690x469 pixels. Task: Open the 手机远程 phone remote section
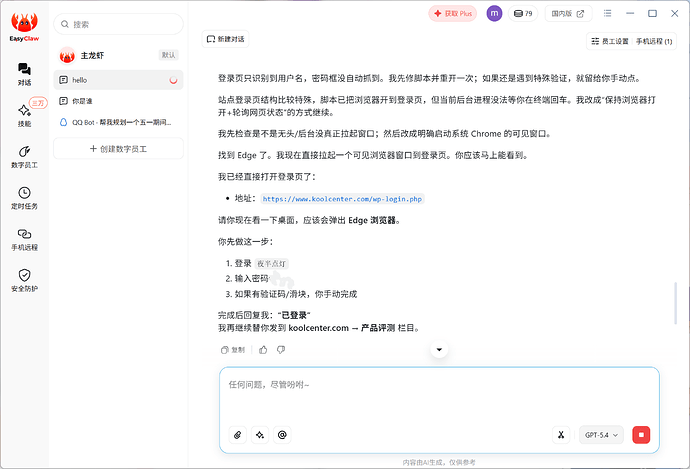point(24,239)
